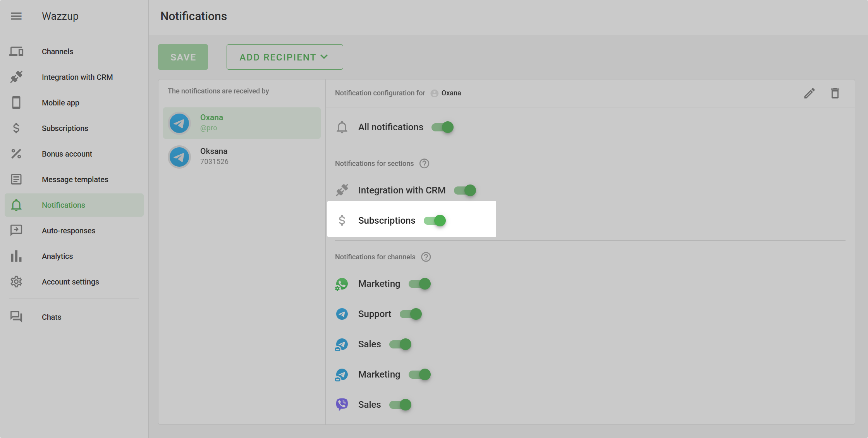Toggle Subscriptions notifications switch
The width and height of the screenshot is (868, 438).
[x=435, y=221]
